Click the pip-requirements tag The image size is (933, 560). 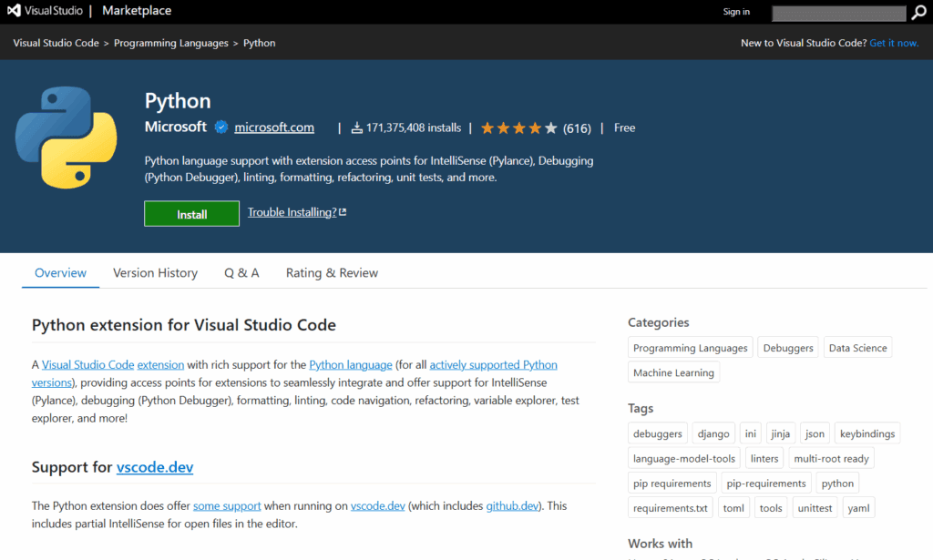pos(766,484)
